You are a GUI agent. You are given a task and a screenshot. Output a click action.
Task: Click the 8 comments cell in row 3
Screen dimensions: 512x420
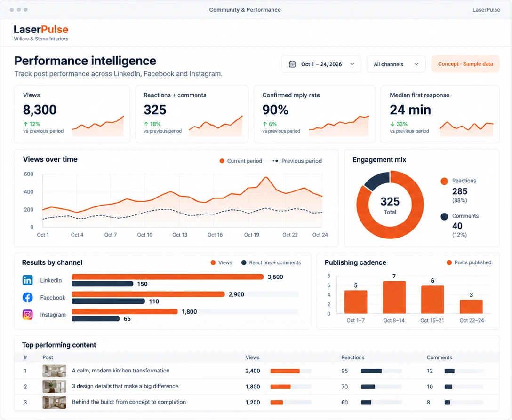(428, 403)
